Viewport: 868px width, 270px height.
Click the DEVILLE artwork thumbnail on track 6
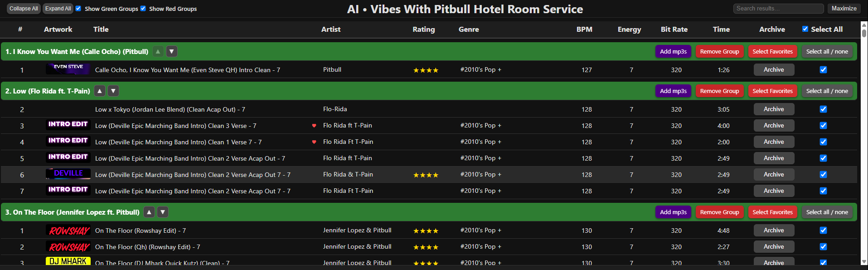[68, 174]
